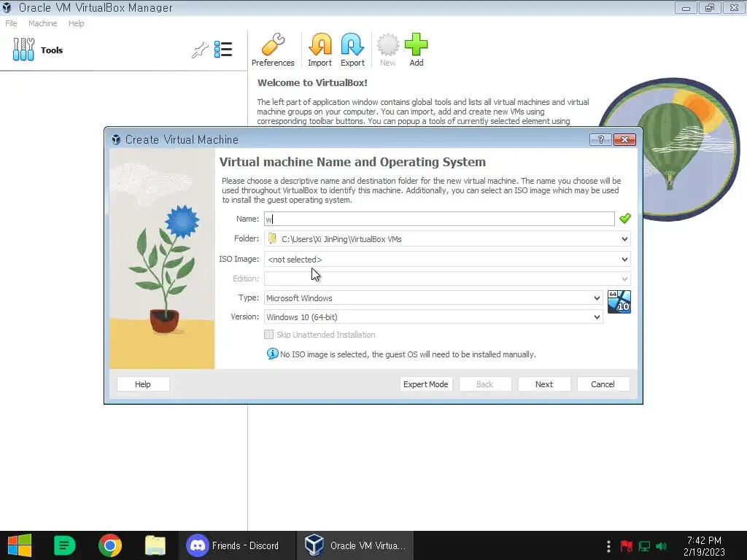
Task: Click the Help button in dialog
Action: [143, 384]
